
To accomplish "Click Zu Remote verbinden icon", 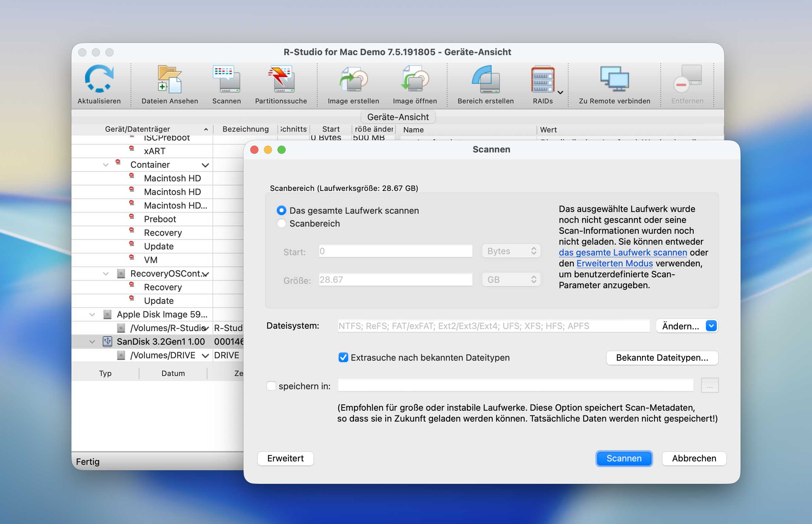I will point(614,79).
